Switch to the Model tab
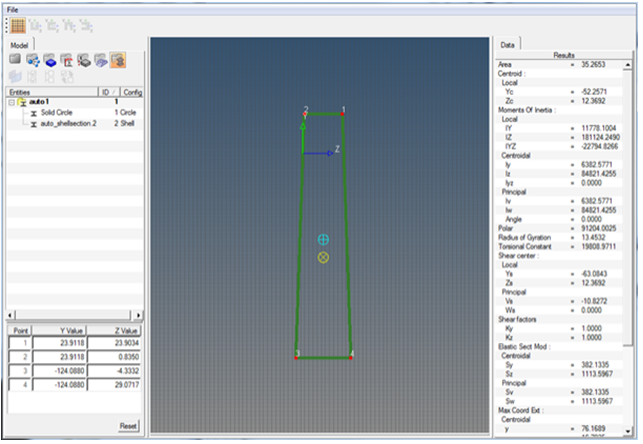The height and width of the screenshot is (444, 643). point(19,45)
